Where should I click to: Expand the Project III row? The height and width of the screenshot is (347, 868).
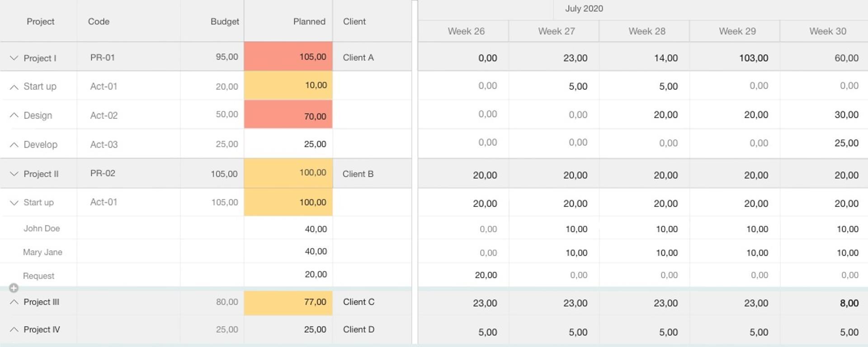pos(14,302)
